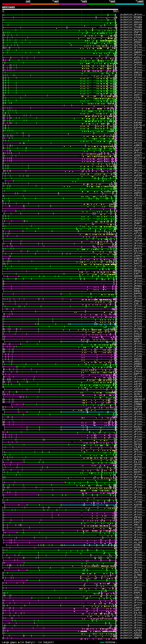Image resolution: width=146 pixels, height=644 pixels.
Task: Select hit label UniRef100_Q559H7
Action: click(x=131, y=42)
